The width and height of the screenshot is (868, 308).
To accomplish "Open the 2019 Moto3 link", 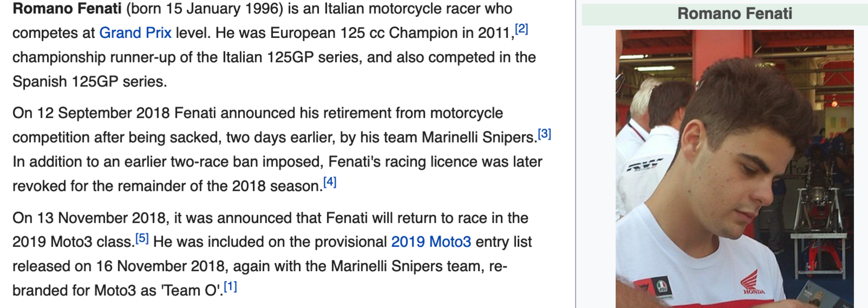I will point(431,242).
